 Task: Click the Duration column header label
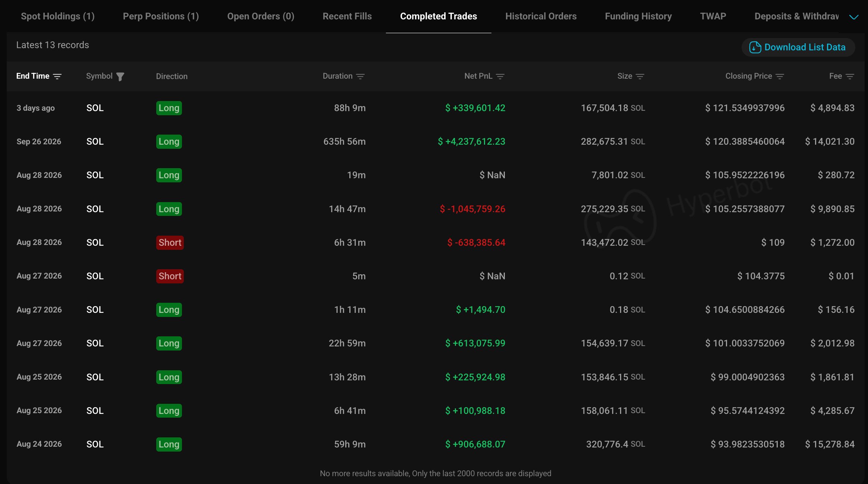pos(337,76)
